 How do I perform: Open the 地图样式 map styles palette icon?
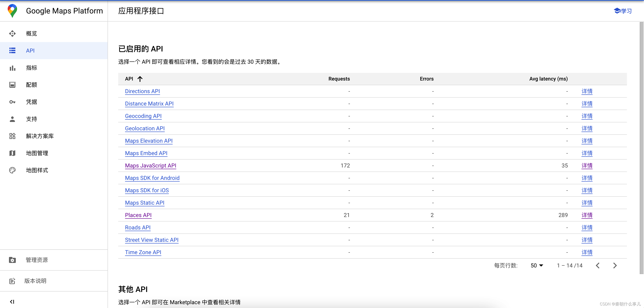coord(12,170)
